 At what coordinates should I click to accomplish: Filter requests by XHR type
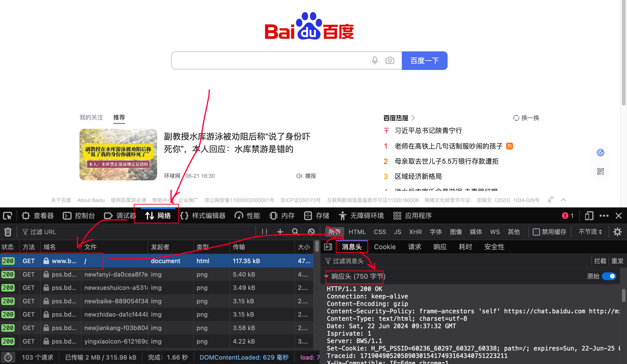[415, 232]
